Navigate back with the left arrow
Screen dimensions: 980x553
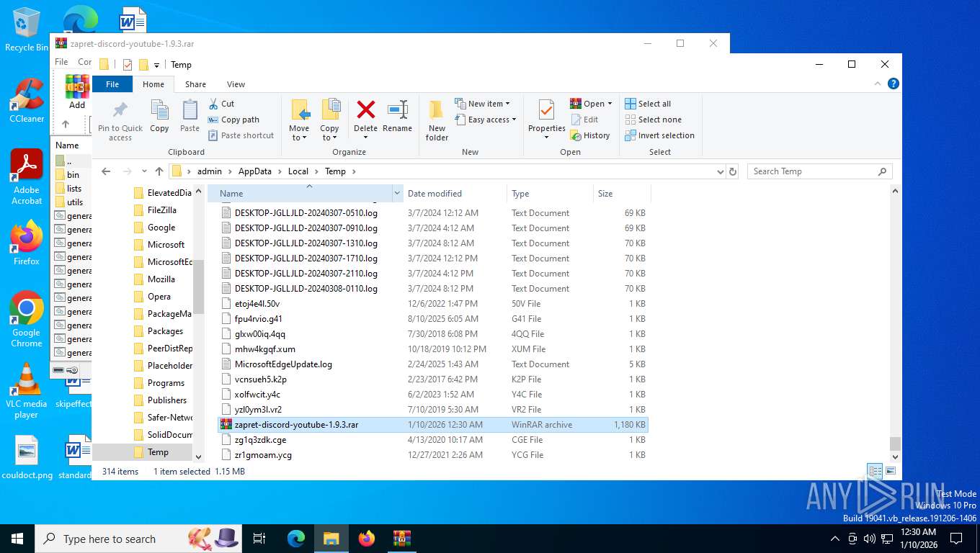(106, 171)
